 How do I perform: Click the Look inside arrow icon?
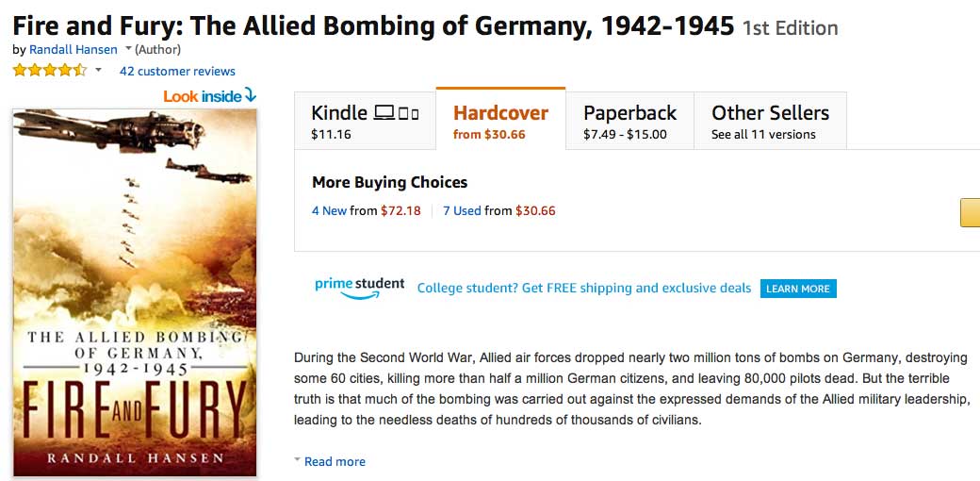point(250,95)
